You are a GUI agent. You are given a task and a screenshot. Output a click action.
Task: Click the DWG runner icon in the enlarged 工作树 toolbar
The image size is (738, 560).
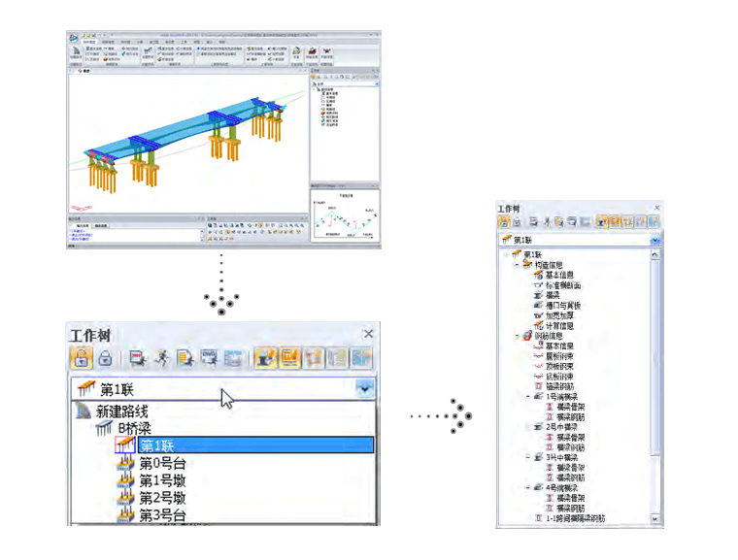pyautogui.click(x=210, y=358)
